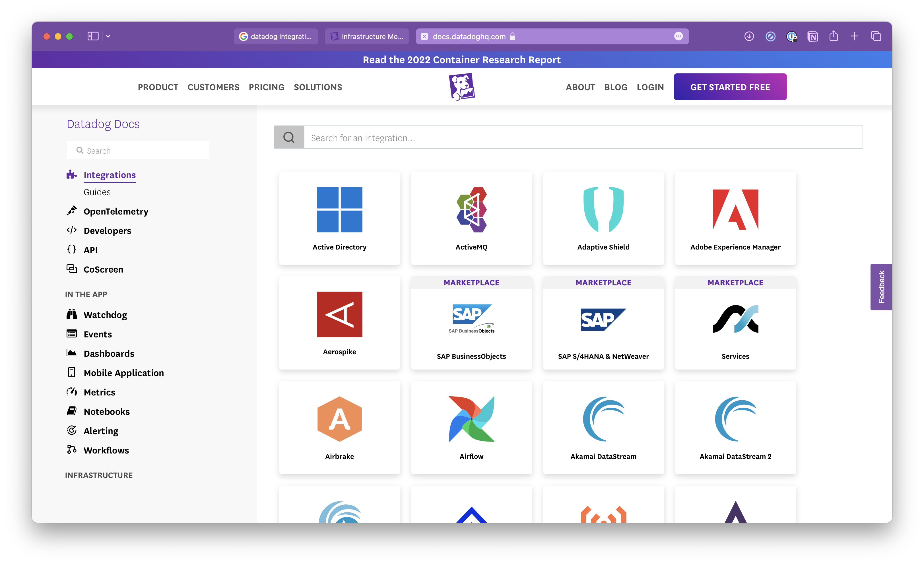This screenshot has width=924, height=565.
Task: Click the Watchdog binoculars icon
Action: pos(71,314)
